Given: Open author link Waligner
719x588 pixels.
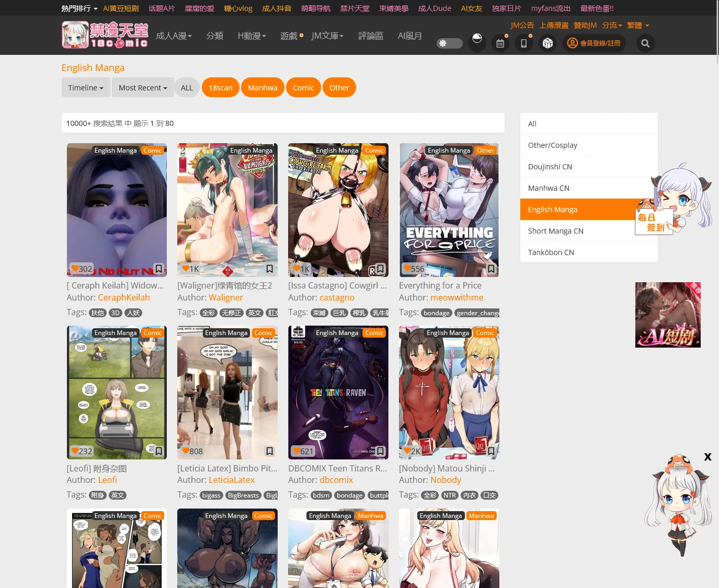Looking at the screenshot, I should point(225,297).
